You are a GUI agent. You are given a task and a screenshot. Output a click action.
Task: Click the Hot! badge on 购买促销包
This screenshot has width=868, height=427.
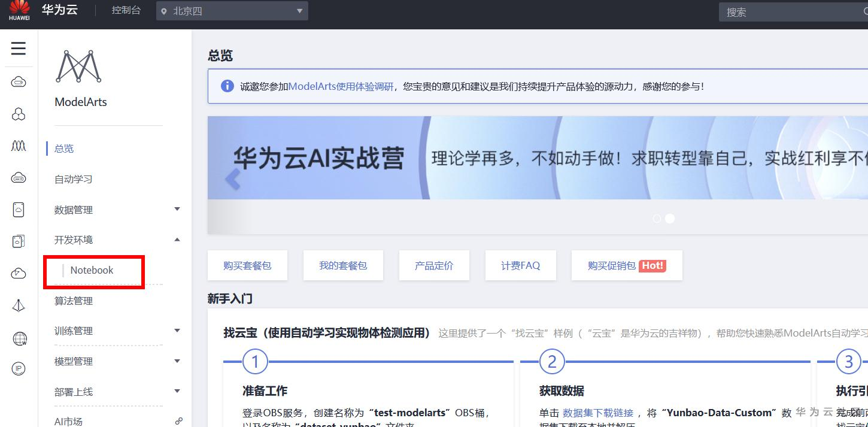tap(652, 265)
